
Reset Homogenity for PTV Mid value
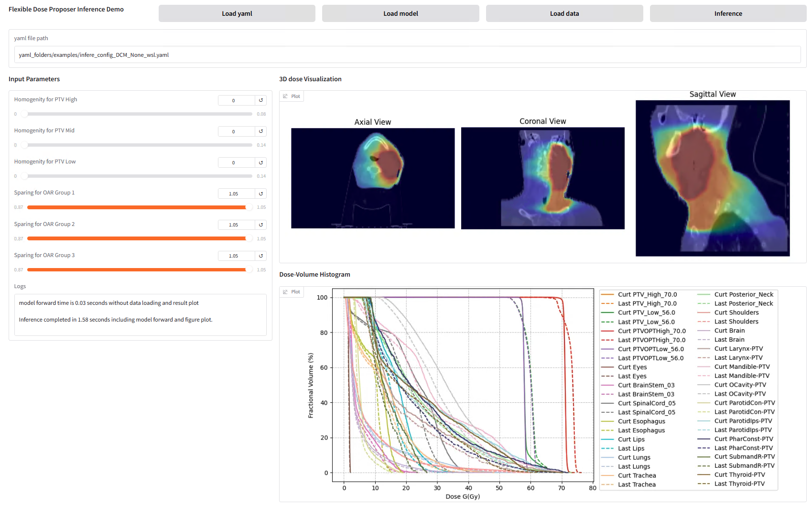coord(261,131)
